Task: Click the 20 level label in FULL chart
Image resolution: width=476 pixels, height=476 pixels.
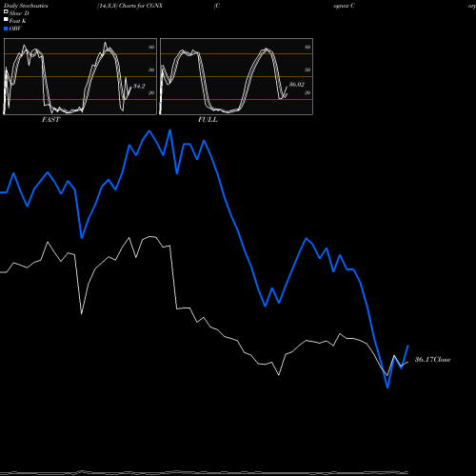Action: [x=307, y=92]
